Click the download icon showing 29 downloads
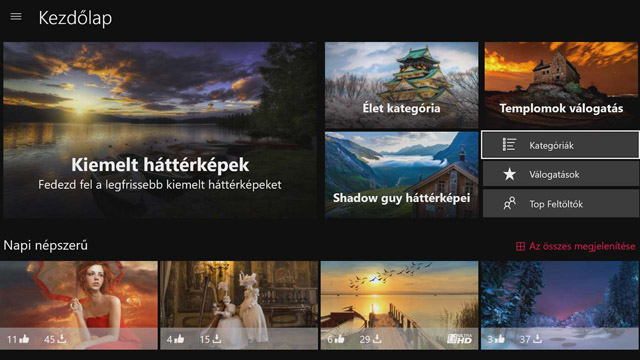Image resolution: width=640 pixels, height=360 pixels. (x=377, y=339)
